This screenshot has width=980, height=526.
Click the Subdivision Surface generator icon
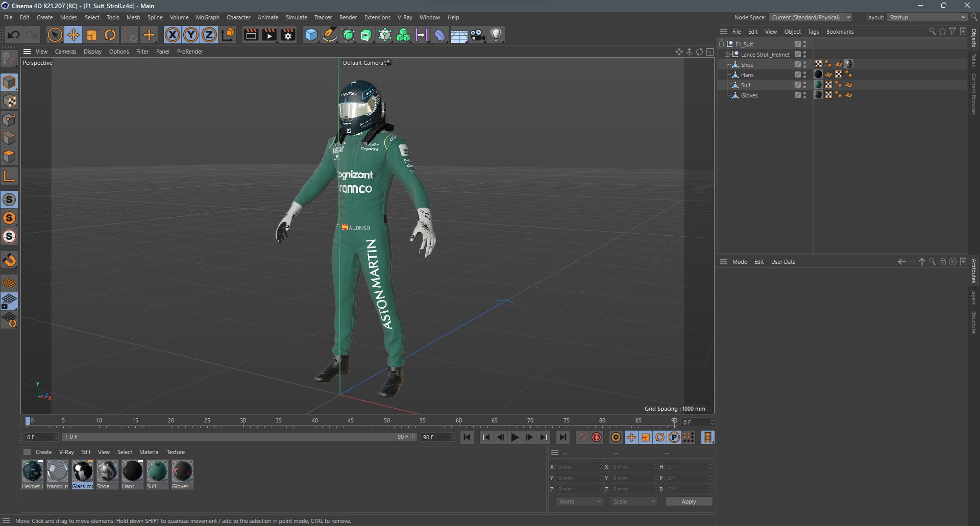tap(348, 35)
